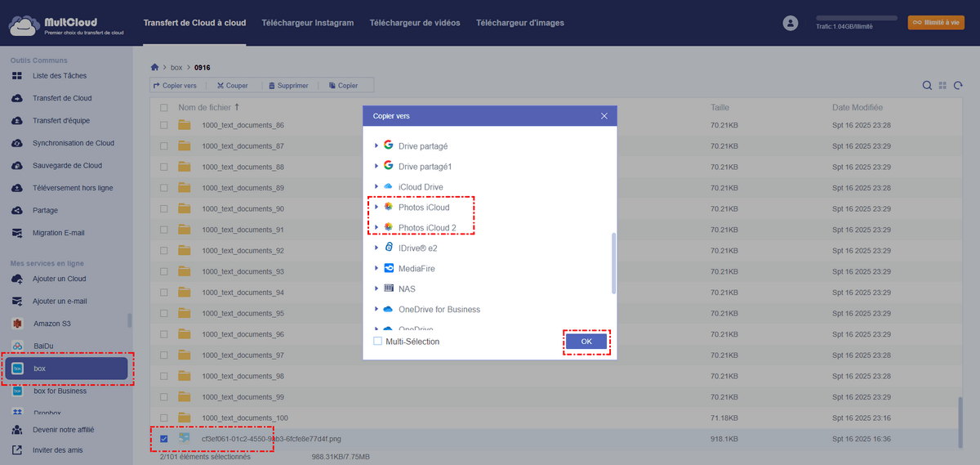This screenshot has height=465, width=980.
Task: Open Partage in sidebar
Action: (x=47, y=210)
